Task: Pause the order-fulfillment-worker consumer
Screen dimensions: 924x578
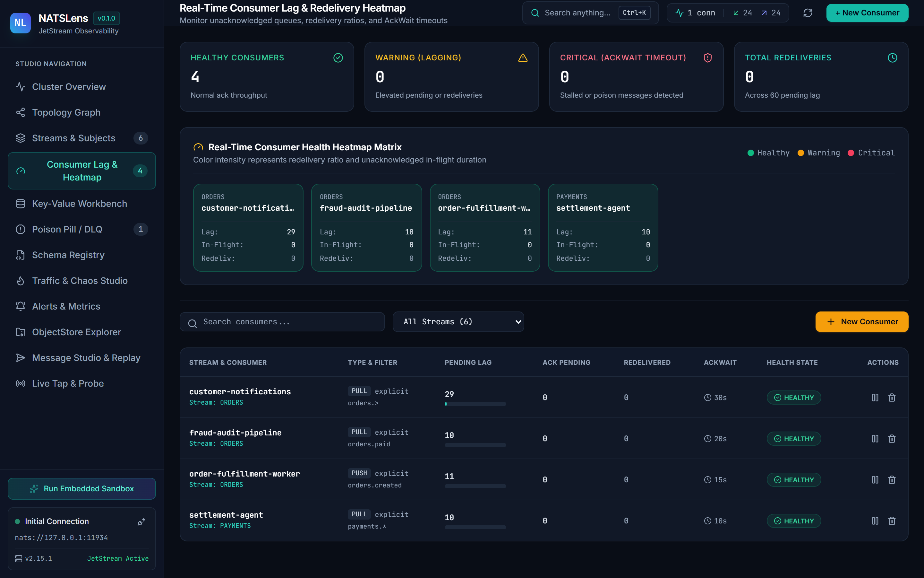Action: [x=875, y=480]
